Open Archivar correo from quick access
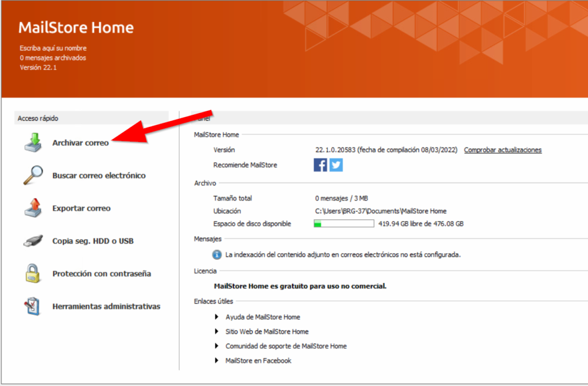Screen dimensions: 588x386 (80, 143)
